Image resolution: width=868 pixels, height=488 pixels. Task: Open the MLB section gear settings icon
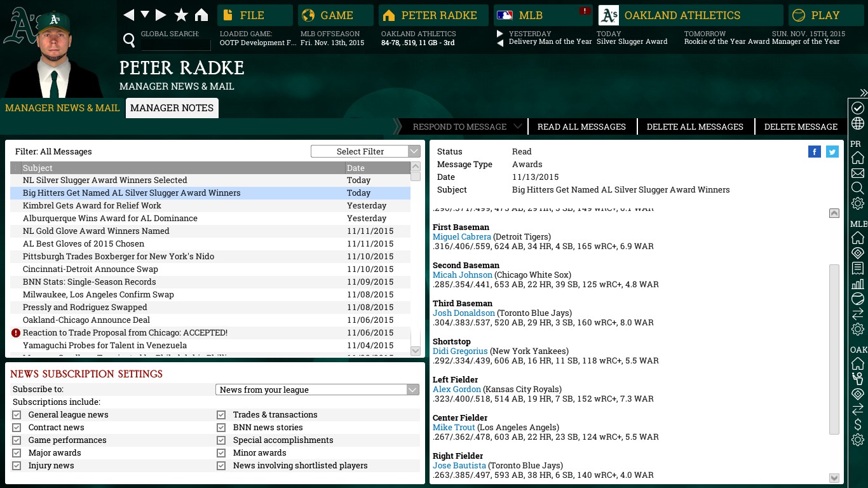click(x=858, y=329)
